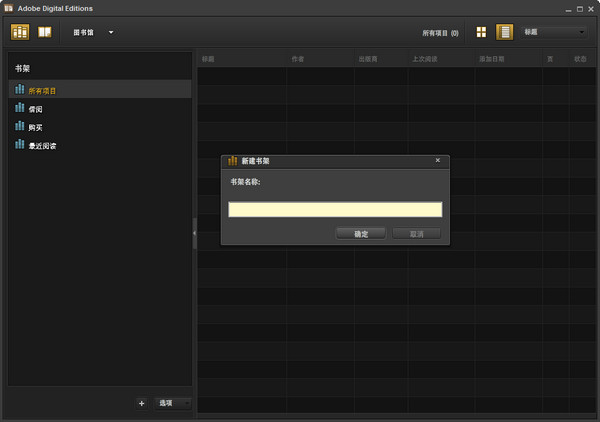Sort by 上次阅读 column header
Image resolution: width=600 pixels, height=422 pixels.
pos(425,59)
